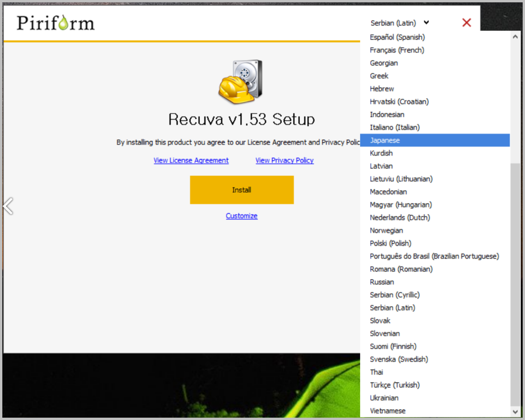This screenshot has width=525, height=420.
Task: Pick Hebrew from the language list
Action: [435, 89]
